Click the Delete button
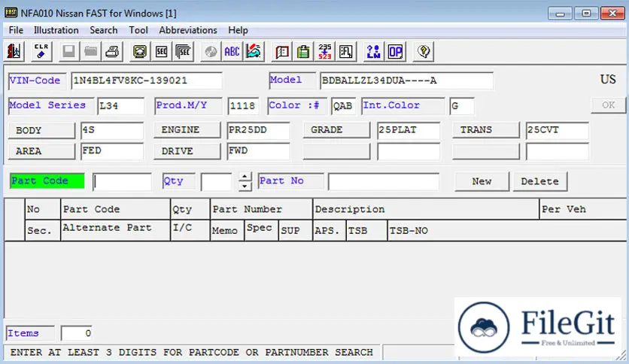The width and height of the screenshot is (629, 364). (x=540, y=181)
